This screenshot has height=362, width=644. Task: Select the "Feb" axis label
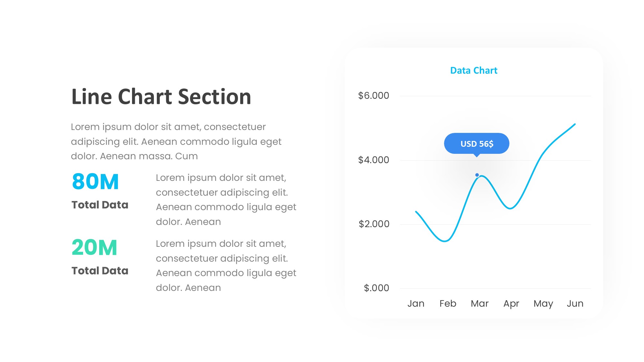point(448,303)
